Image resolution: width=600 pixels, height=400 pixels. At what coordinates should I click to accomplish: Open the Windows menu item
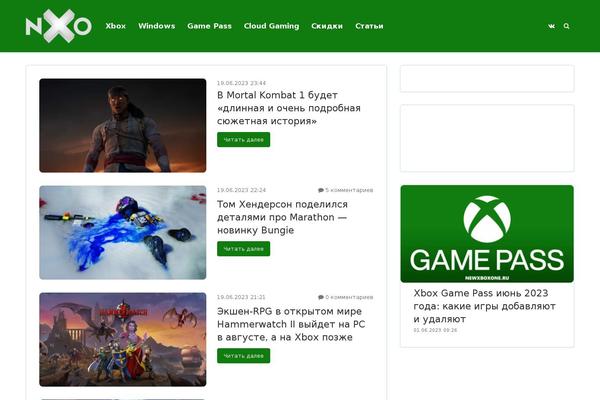click(x=157, y=26)
